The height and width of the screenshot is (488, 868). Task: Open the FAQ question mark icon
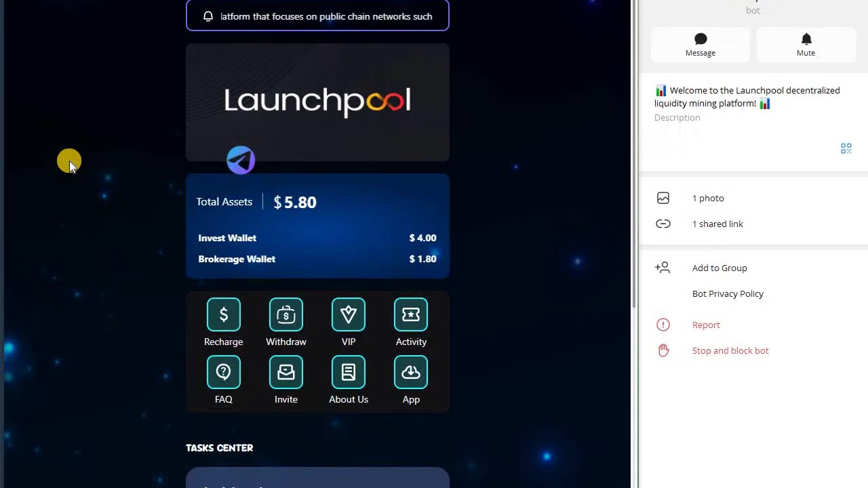point(224,372)
